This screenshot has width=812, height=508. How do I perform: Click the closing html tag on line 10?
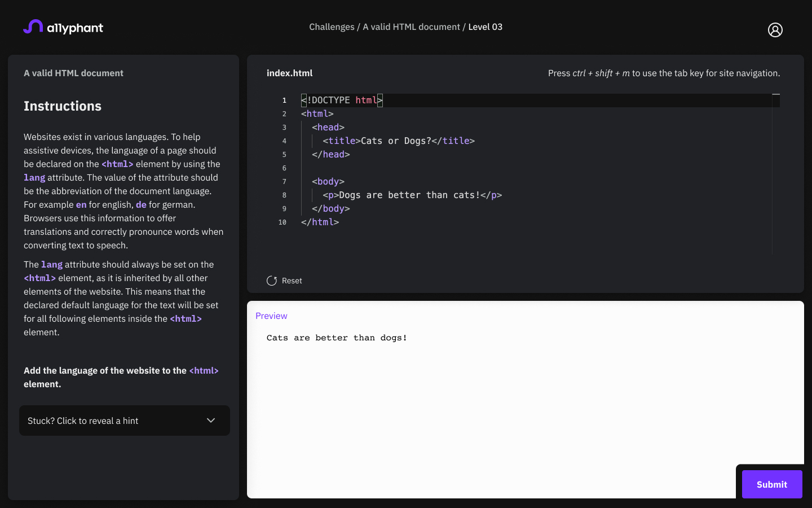click(320, 222)
